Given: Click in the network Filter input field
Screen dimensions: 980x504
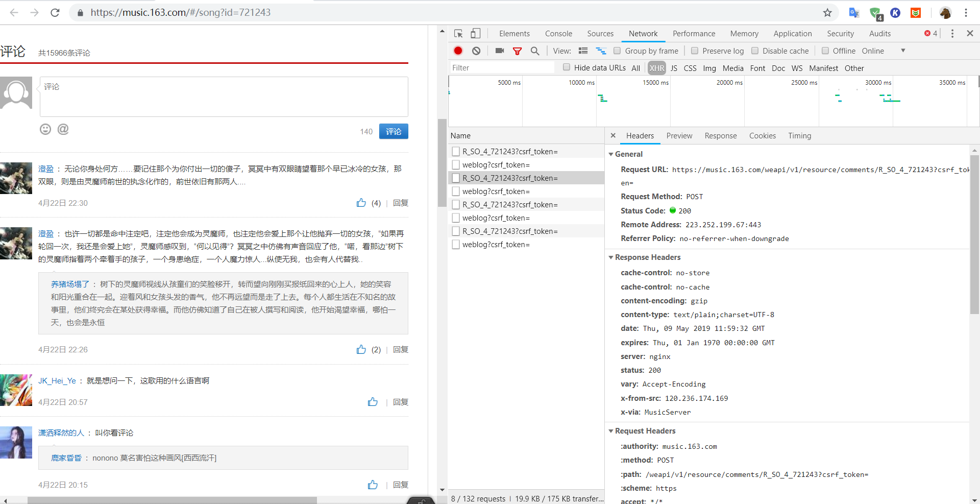Looking at the screenshot, I should [x=501, y=68].
